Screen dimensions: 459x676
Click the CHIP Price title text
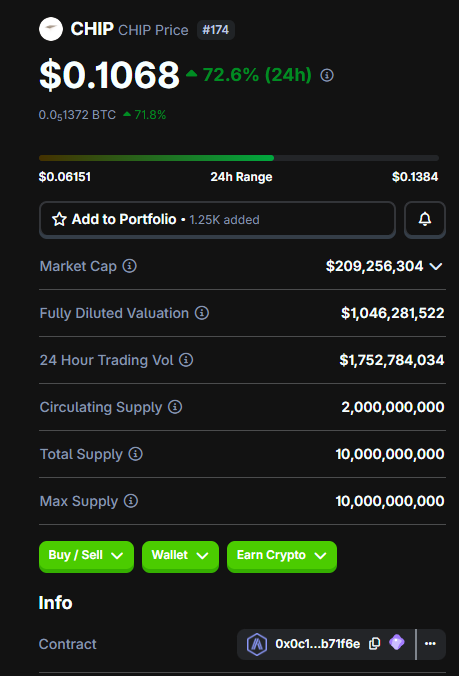[x=153, y=30]
